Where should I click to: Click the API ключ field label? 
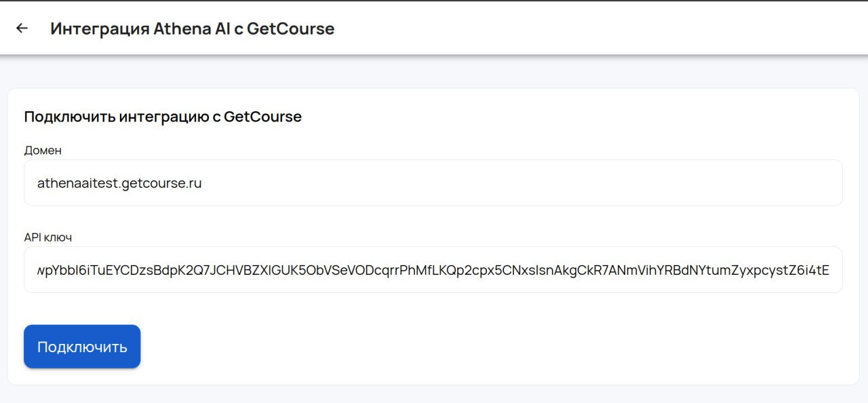point(47,237)
